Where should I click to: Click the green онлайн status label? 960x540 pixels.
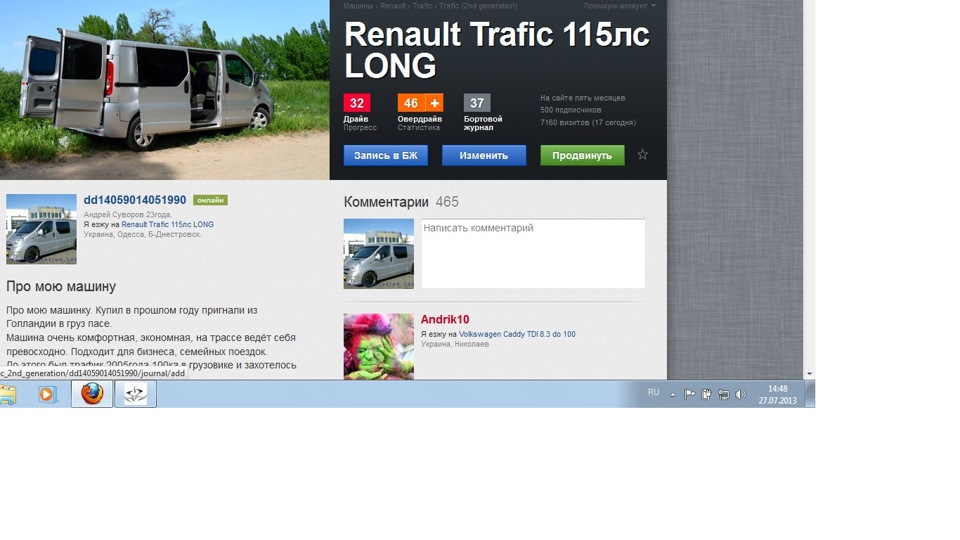[x=210, y=200]
